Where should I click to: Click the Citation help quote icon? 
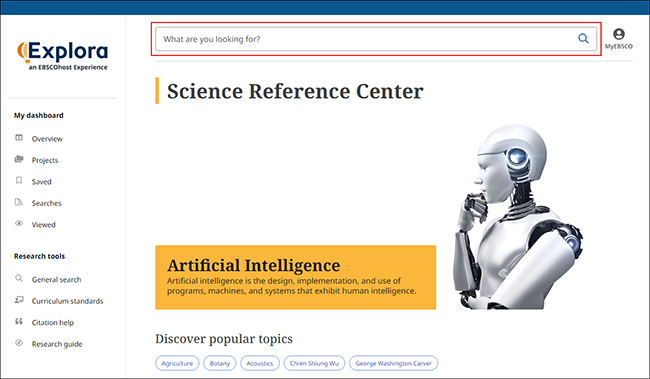(19, 321)
